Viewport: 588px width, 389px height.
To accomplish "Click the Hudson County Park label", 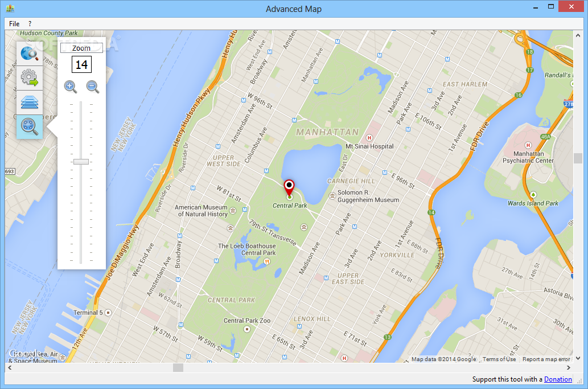I will point(49,33).
